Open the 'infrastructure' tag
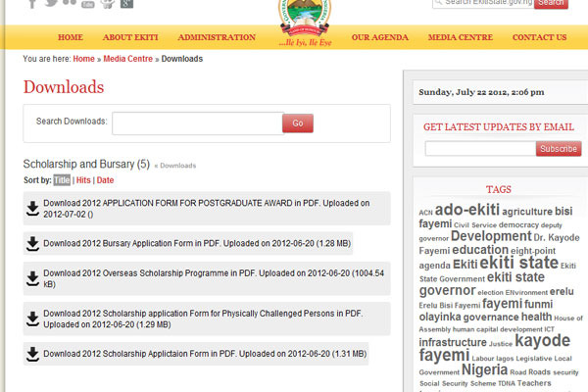 click(x=453, y=342)
